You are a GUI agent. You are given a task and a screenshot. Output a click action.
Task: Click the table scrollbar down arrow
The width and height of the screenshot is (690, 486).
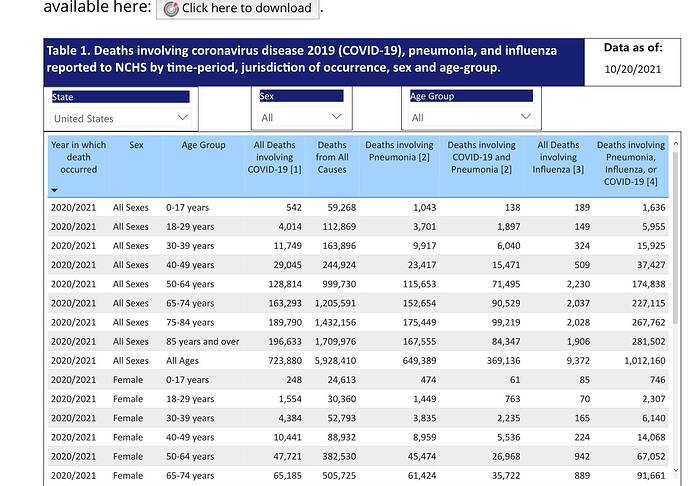click(x=676, y=471)
